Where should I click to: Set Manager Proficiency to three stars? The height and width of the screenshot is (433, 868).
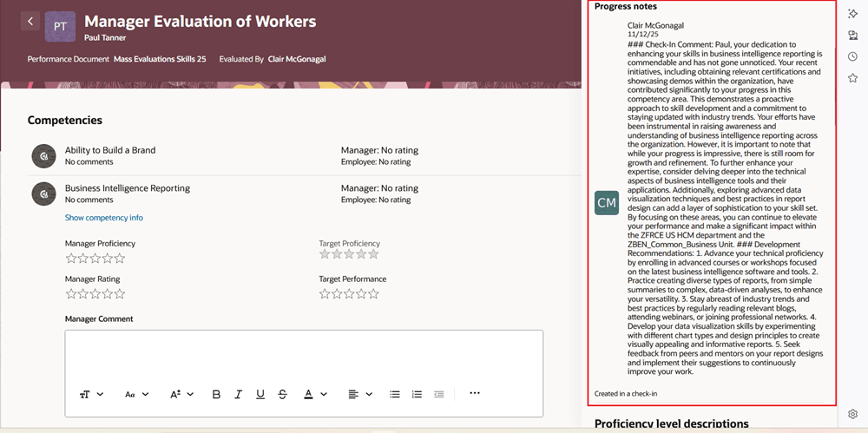(x=95, y=258)
